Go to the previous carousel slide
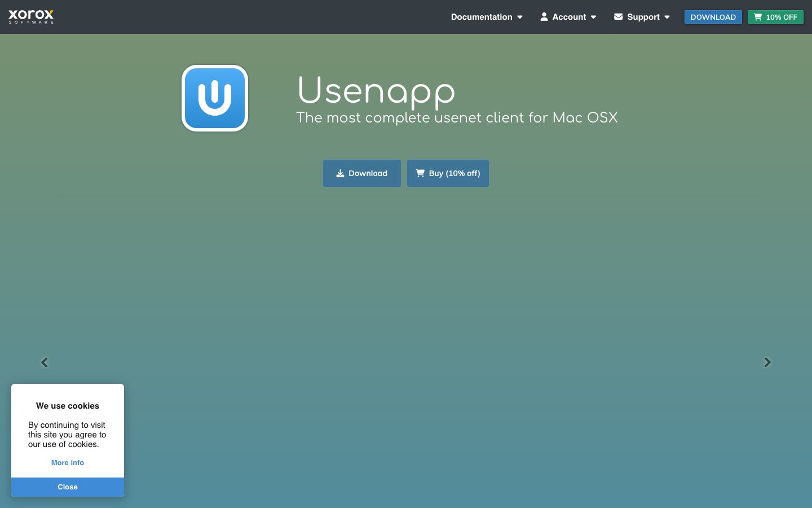 click(45, 362)
